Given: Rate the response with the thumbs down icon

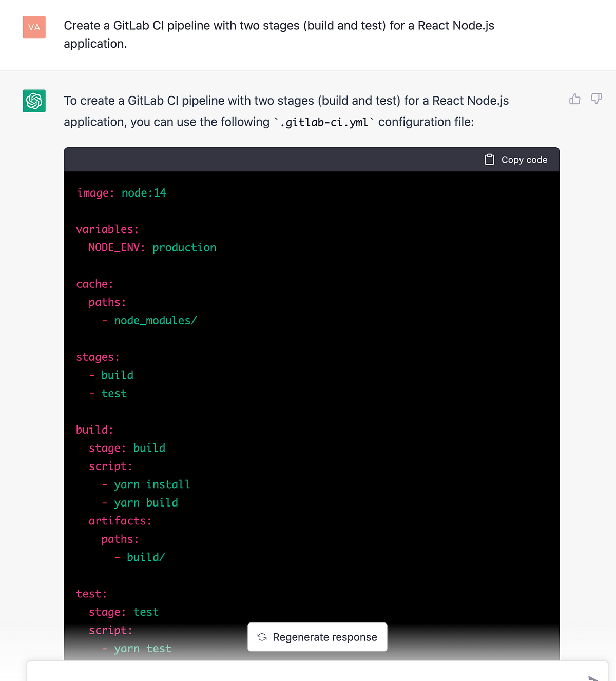Looking at the screenshot, I should 596,99.
